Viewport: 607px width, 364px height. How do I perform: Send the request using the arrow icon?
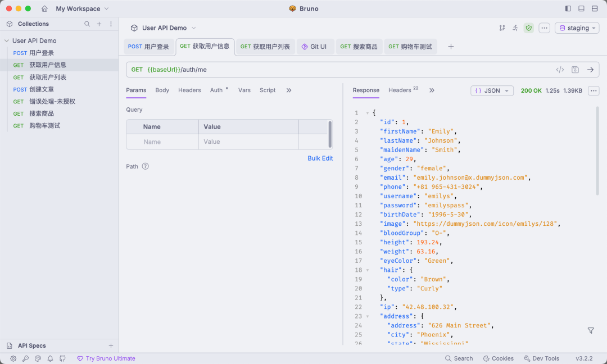[x=590, y=70]
